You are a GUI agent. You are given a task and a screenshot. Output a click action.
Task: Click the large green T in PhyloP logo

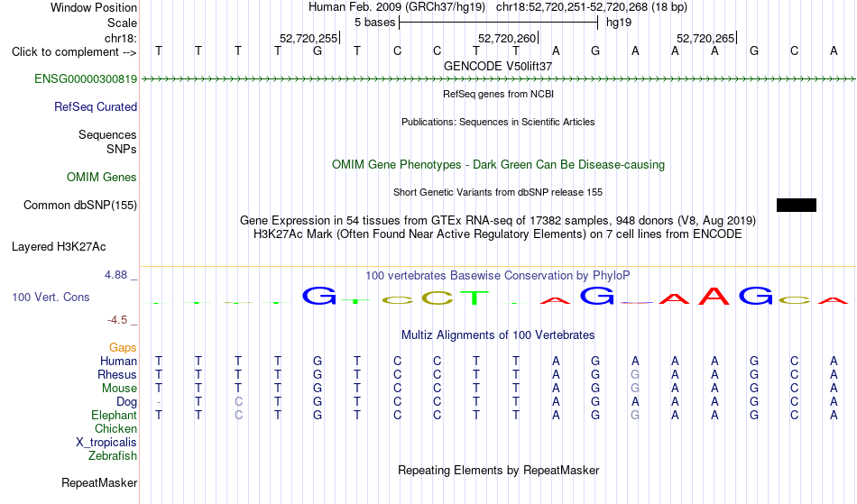[475, 298]
